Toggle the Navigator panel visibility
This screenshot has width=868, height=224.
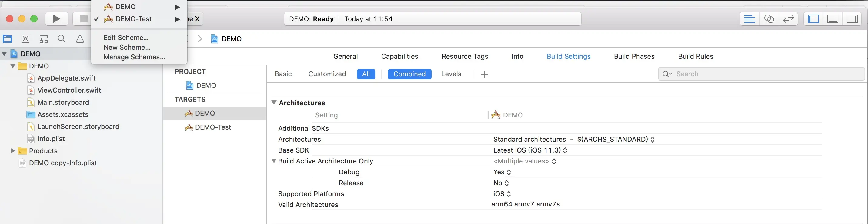[x=813, y=19]
